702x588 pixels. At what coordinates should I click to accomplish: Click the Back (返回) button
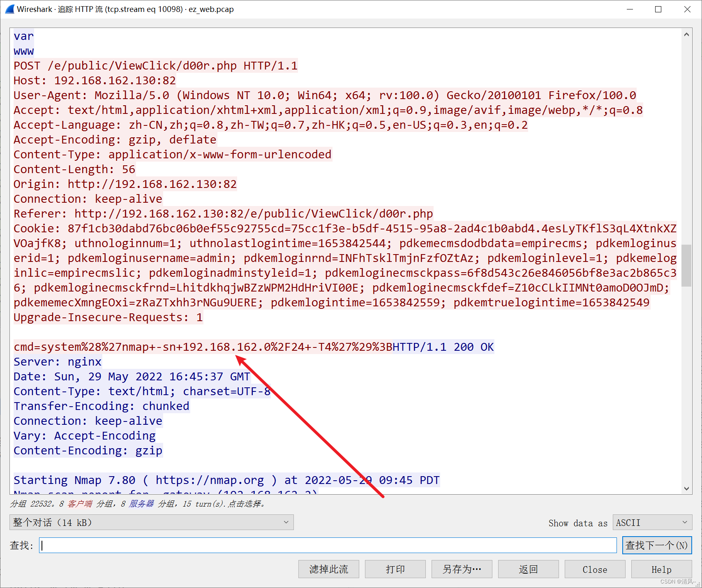tap(528, 569)
